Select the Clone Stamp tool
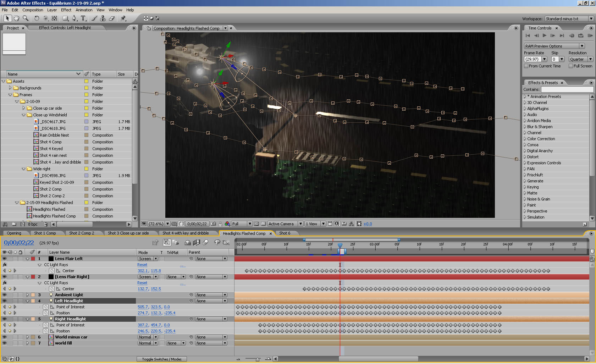 click(103, 18)
